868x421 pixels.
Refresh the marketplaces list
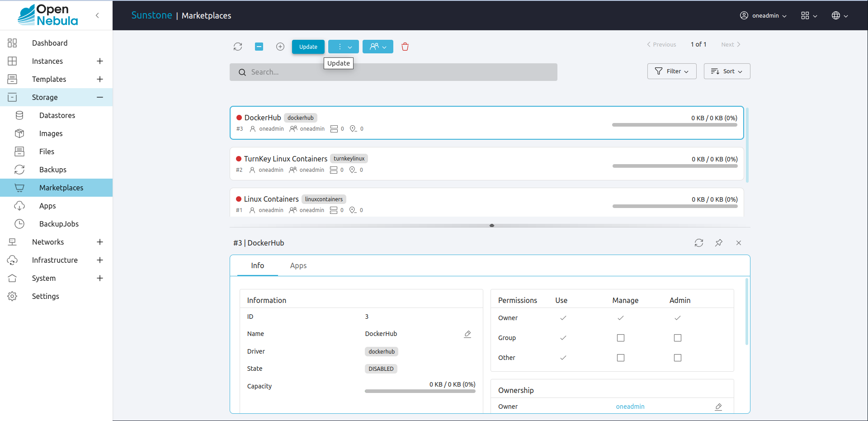[238, 47]
